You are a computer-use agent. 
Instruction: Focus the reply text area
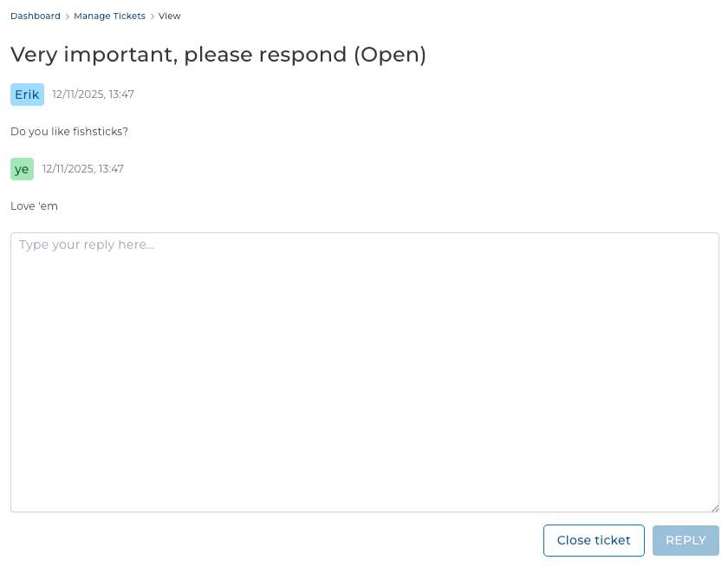point(364,373)
